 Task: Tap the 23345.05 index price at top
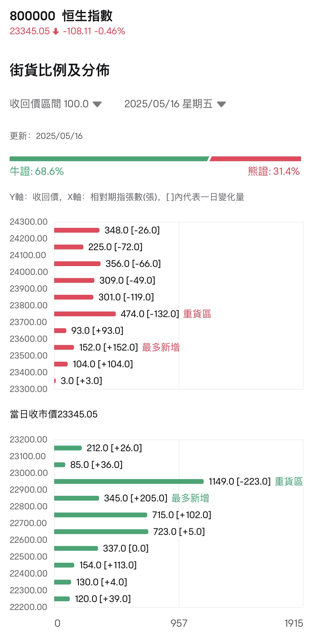click(x=30, y=31)
